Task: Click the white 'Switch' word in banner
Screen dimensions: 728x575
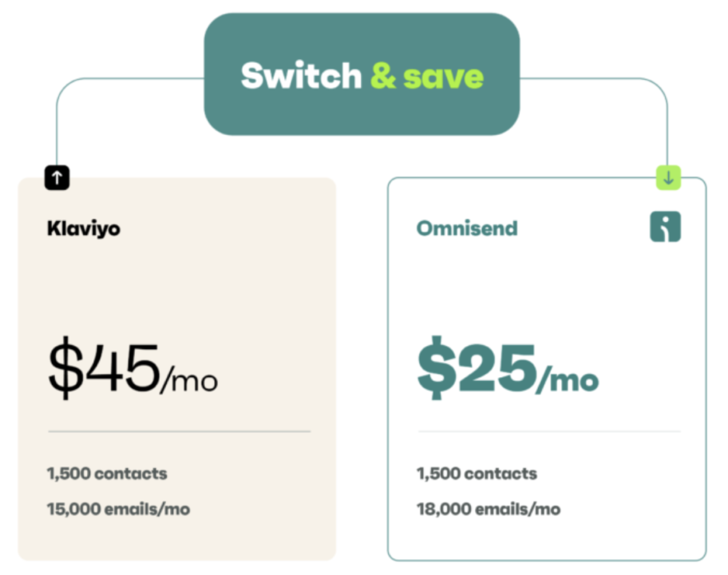Action: click(x=301, y=76)
